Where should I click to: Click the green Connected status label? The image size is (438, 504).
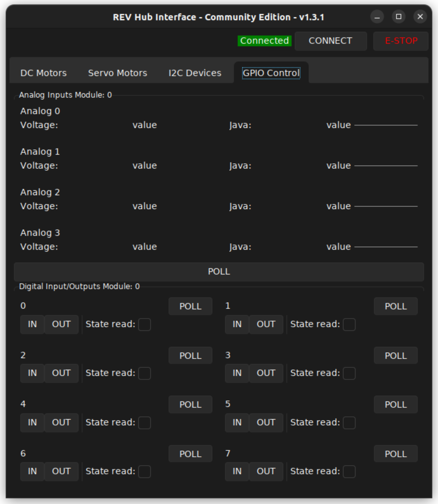(265, 41)
